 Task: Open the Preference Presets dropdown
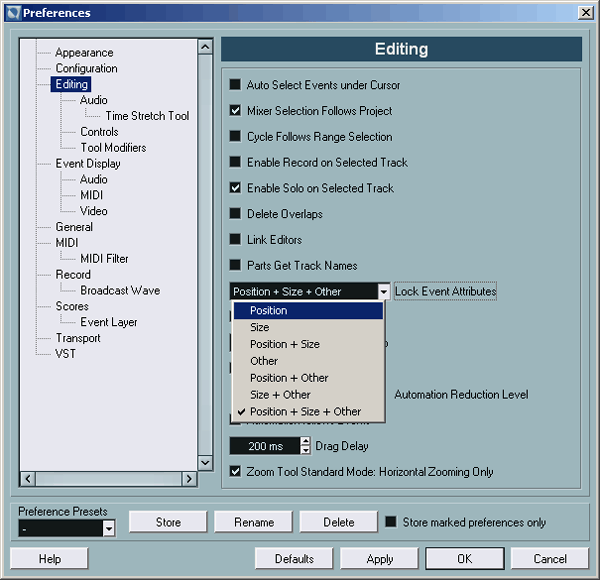tap(109, 529)
